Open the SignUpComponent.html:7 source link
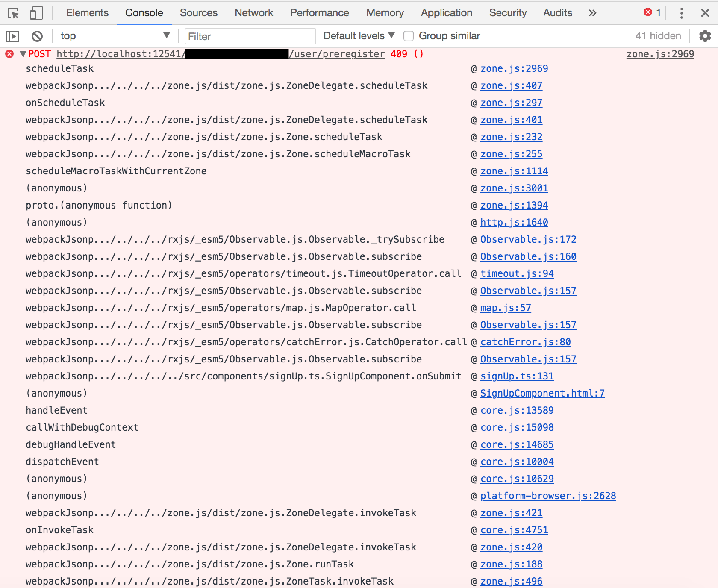Image resolution: width=718 pixels, height=588 pixels. tap(542, 393)
